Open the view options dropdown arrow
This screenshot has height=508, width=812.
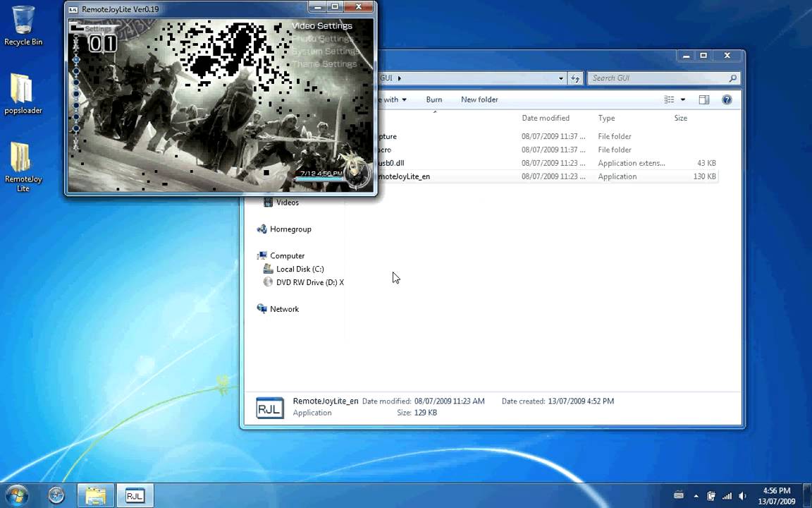[682, 99]
